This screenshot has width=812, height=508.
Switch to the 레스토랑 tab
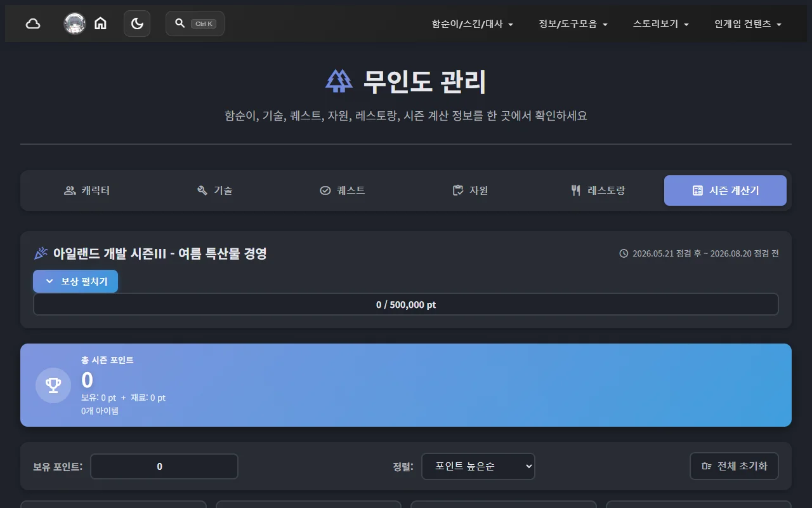[598, 190]
